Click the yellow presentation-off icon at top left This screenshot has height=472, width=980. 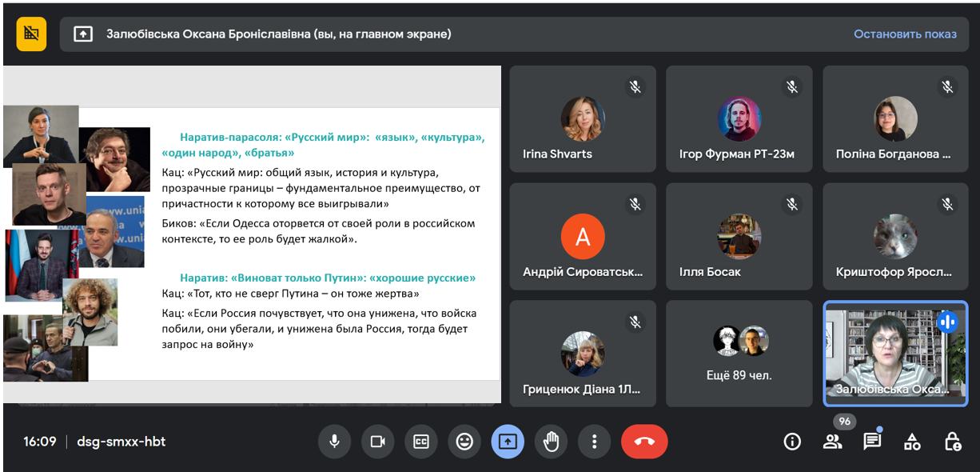pyautogui.click(x=31, y=34)
